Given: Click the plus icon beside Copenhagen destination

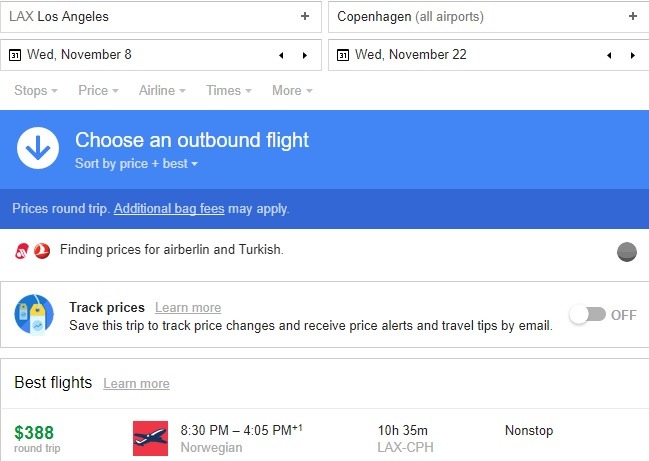Looking at the screenshot, I should click(x=632, y=16).
